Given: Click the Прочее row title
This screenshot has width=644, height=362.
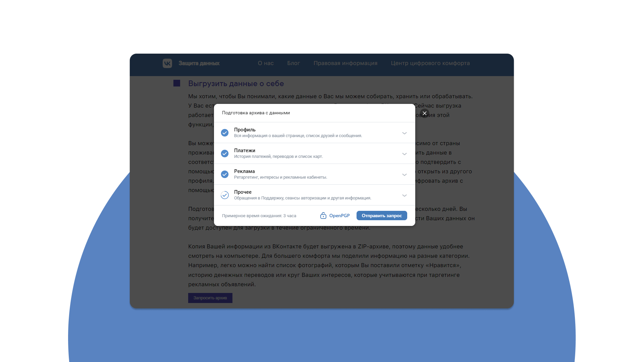Looking at the screenshot, I should [x=243, y=192].
